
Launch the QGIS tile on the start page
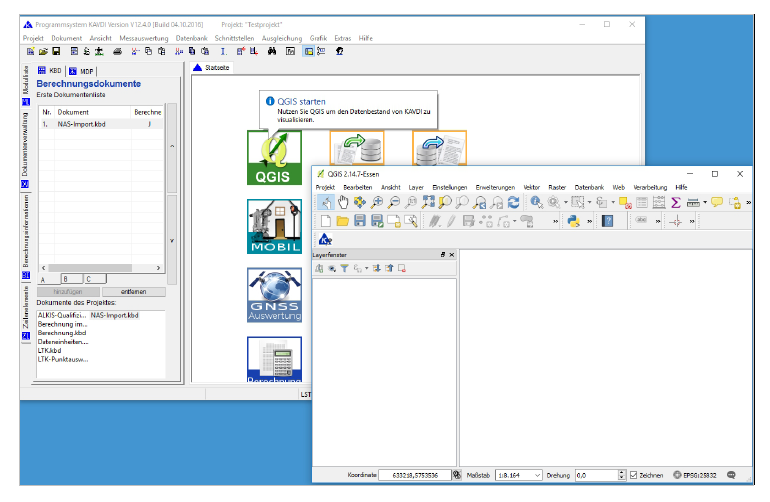point(273,157)
